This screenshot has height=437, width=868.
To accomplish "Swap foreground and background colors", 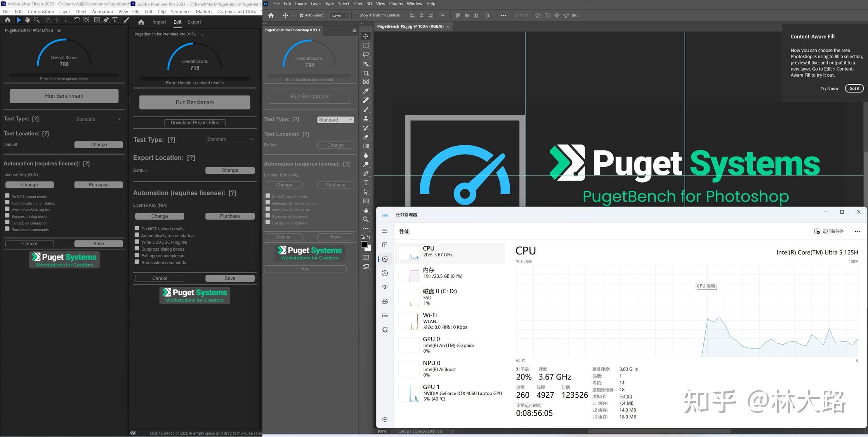I will click(x=368, y=237).
